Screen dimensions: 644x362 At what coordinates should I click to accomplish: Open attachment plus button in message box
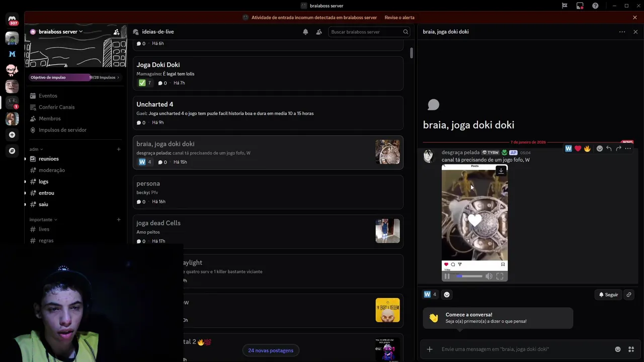430,349
